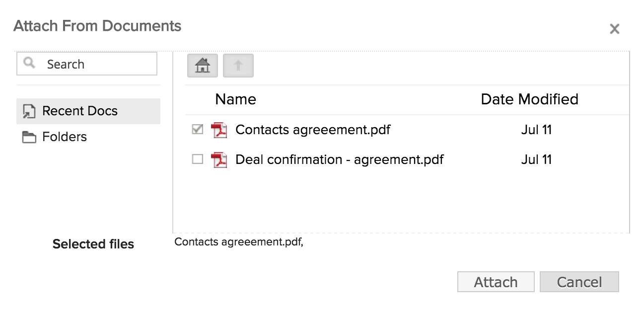Image resolution: width=644 pixels, height=316 pixels.
Task: Cancel the attach dialog
Action: click(x=579, y=282)
